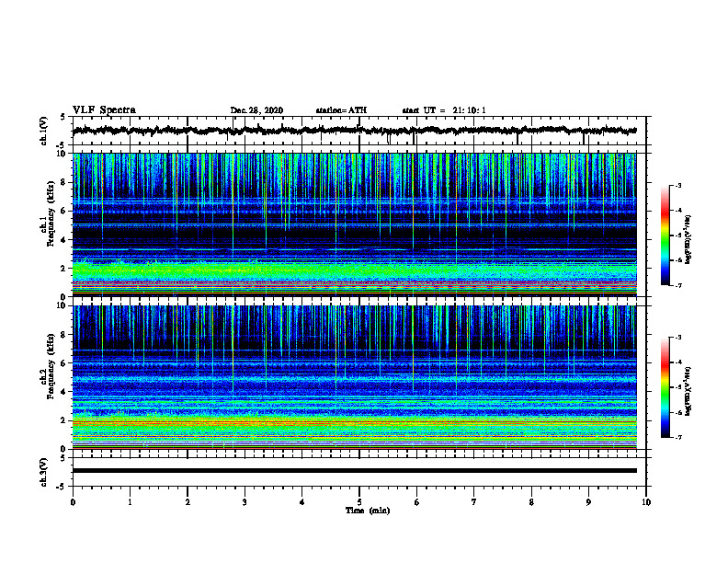Click the "2" kHz tick on ch.1 spectrogram
Image resolution: width=728 pixels, height=563 pixels.
coord(63,269)
